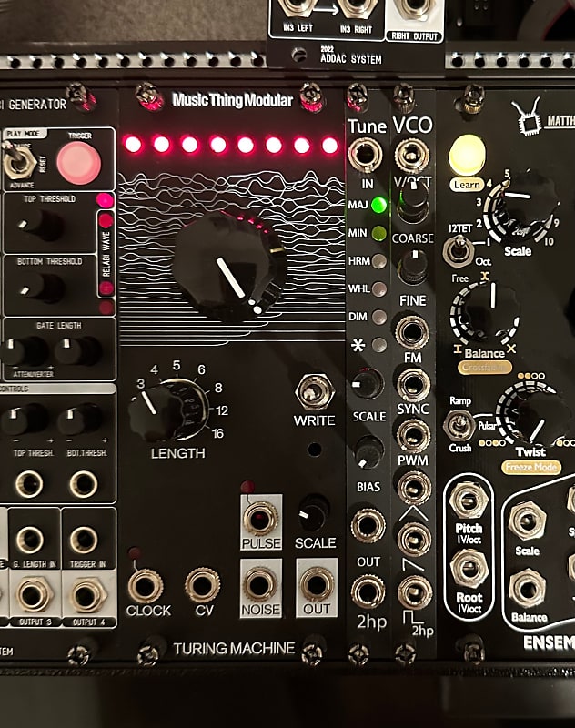The image size is (575, 728).
Task: Click the last red LED of Turing Machine
Action: point(330,145)
